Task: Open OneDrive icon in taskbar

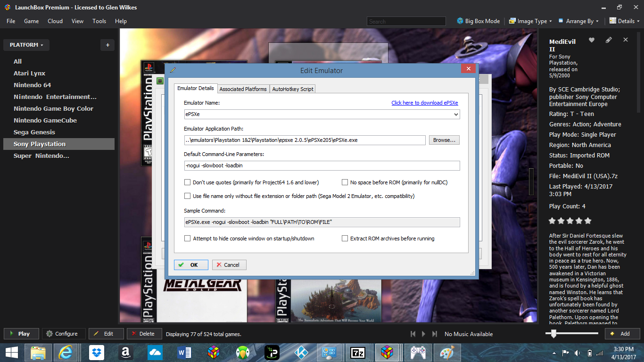Action: coord(155,352)
